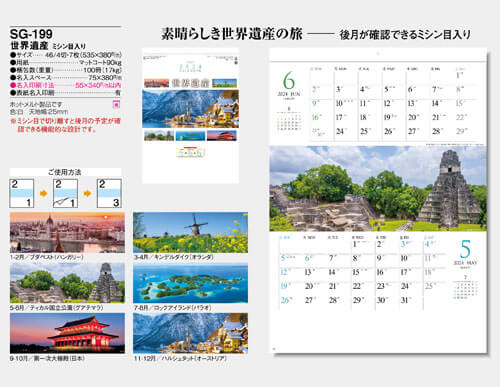Click the pink name-print size spec line

(x=66, y=85)
